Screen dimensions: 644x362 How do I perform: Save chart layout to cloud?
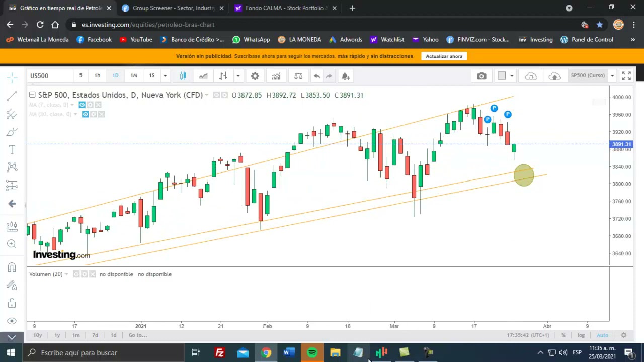tap(554, 76)
